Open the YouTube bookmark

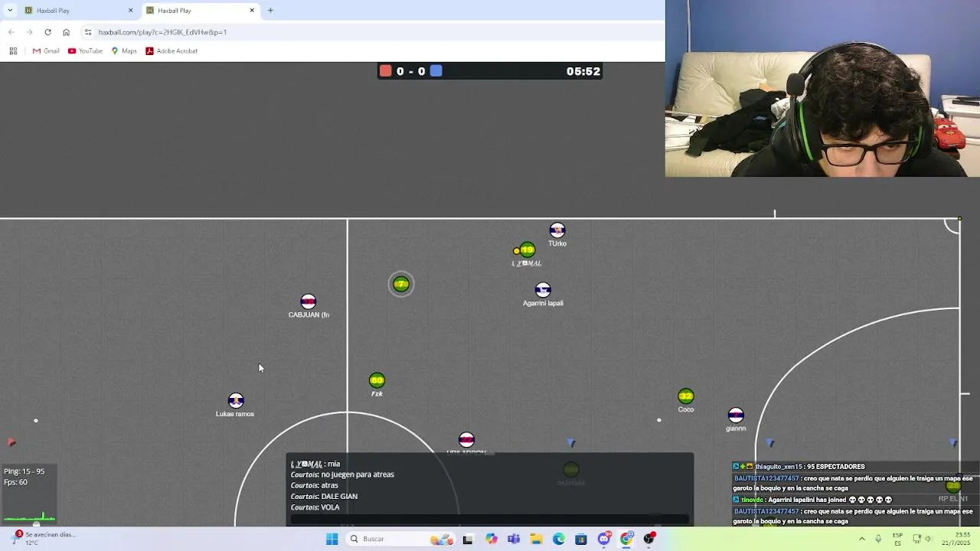[x=85, y=51]
